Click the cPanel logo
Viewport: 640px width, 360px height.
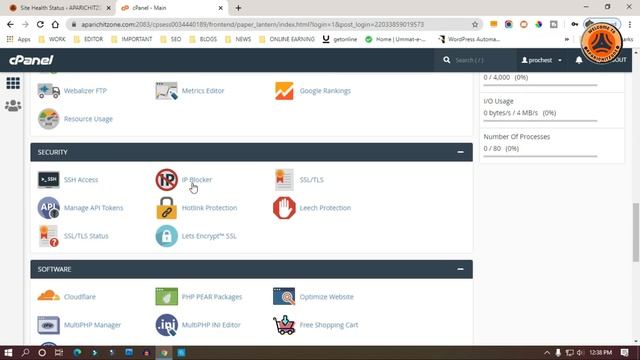click(31, 60)
